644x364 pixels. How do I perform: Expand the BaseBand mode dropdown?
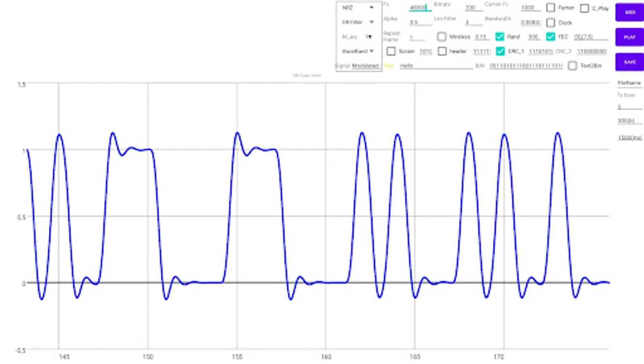[x=358, y=51]
